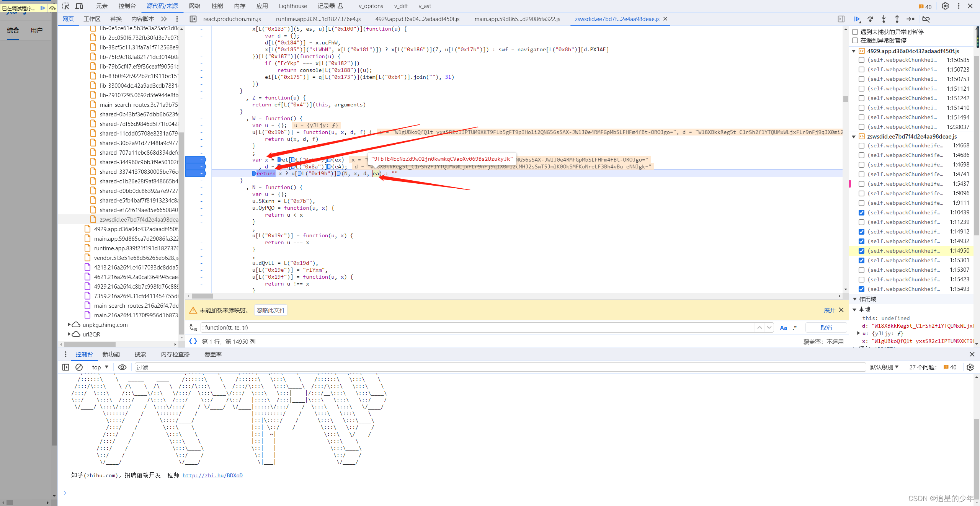Open the zhi.hu/BDXoD link
This screenshot has height=506, width=980.
point(212,475)
